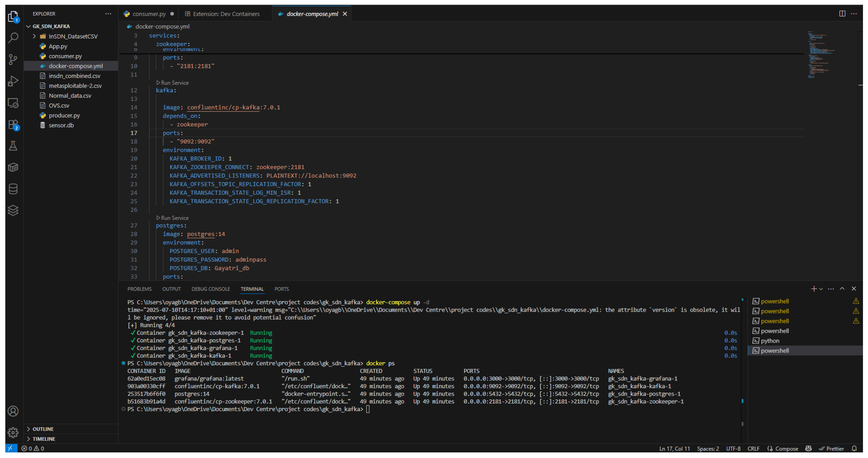
Task: Open the Extensions view icon
Action: coord(13,125)
